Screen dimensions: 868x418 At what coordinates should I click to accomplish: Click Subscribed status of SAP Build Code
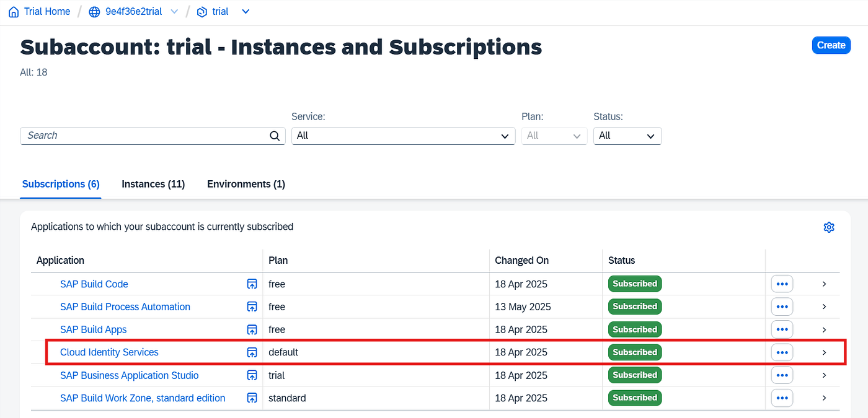(635, 284)
